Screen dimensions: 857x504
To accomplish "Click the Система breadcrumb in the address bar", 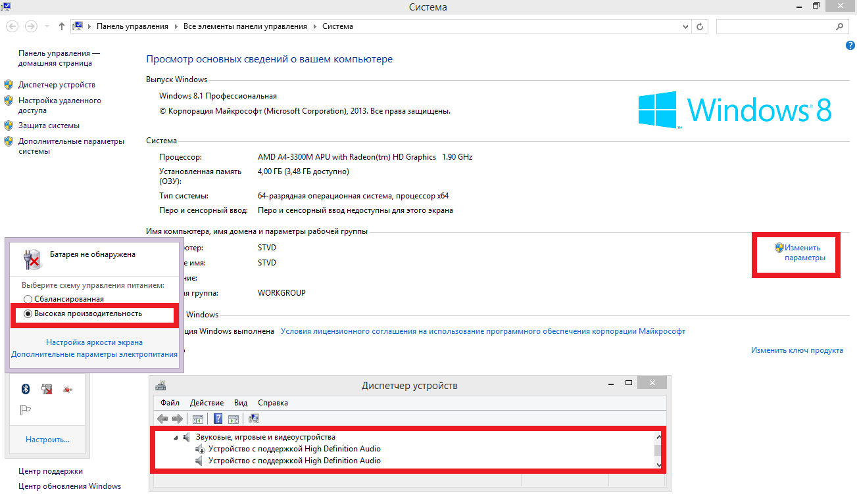I will 337,26.
